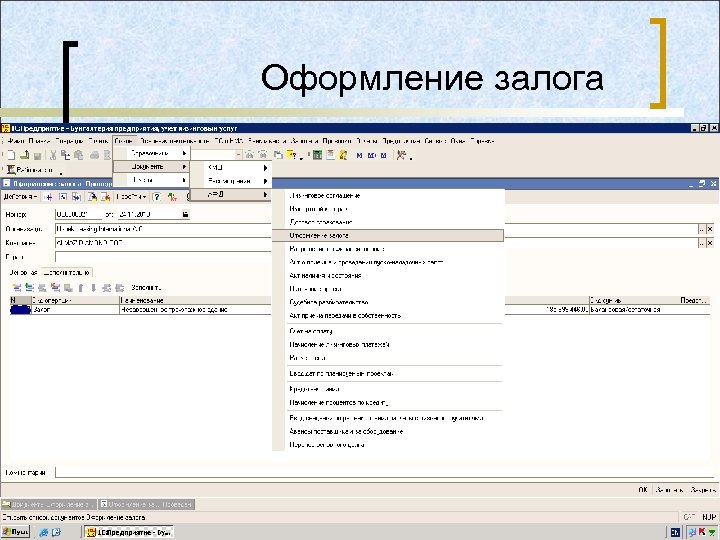Click the question mark help icon in form toolbar
The image size is (720, 540).
157,197
